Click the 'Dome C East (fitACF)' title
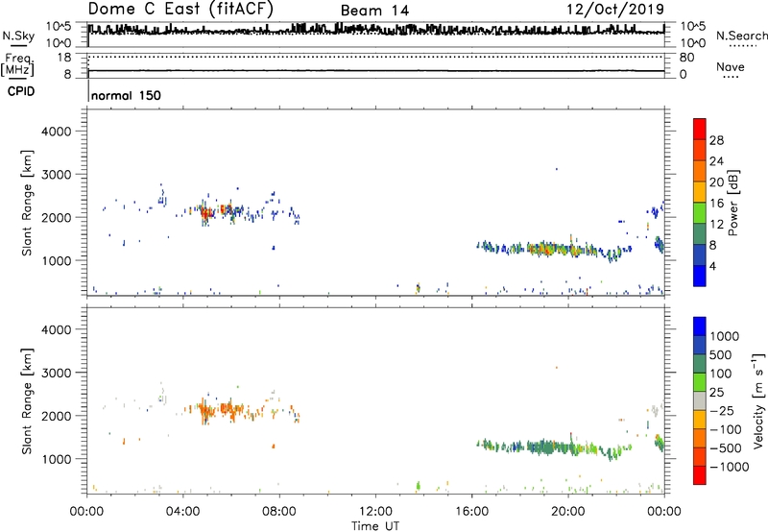 pyautogui.click(x=180, y=9)
